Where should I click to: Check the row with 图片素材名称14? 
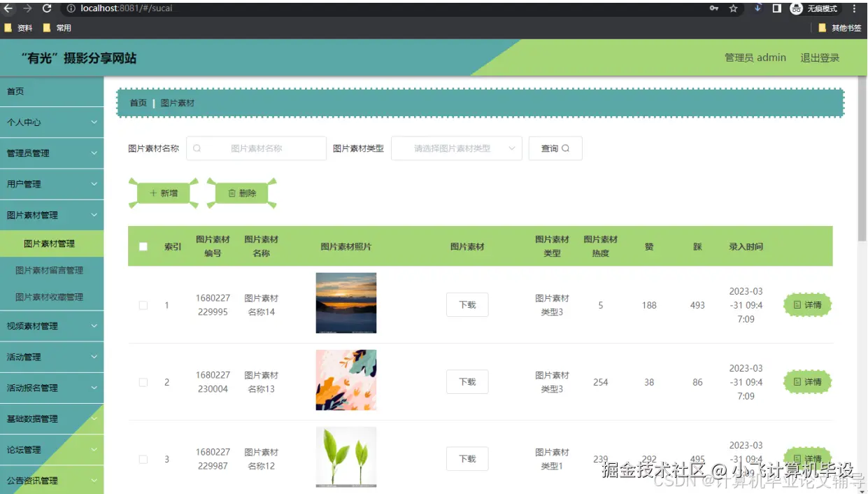143,305
